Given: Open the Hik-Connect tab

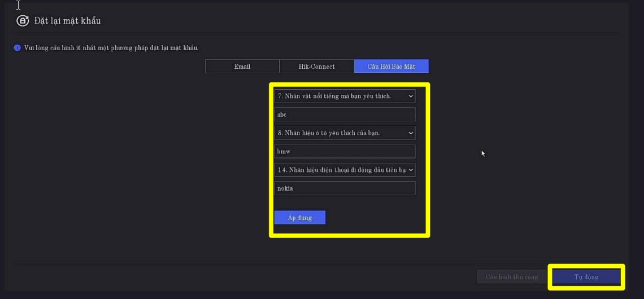Looking at the screenshot, I should (316, 67).
